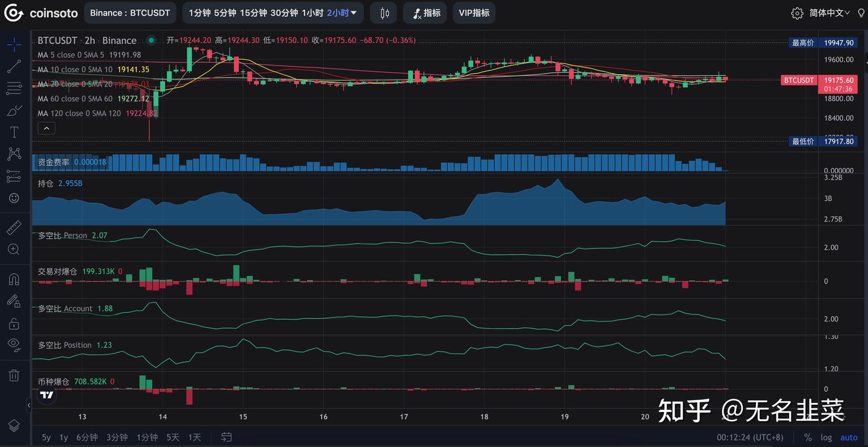Open the VIP指标 menu
This screenshot has height=447, width=868.
coord(474,13)
